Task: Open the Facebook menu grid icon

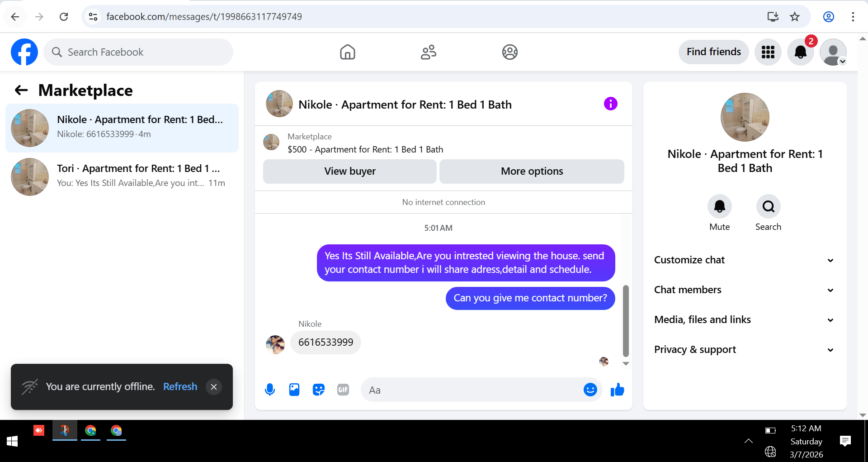Action: (x=768, y=52)
